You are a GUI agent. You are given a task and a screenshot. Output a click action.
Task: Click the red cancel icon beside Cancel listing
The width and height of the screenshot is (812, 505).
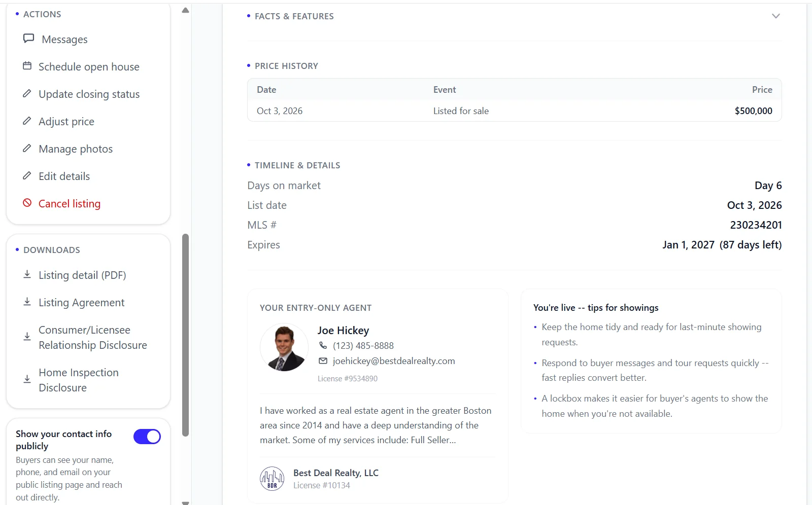[x=27, y=203]
